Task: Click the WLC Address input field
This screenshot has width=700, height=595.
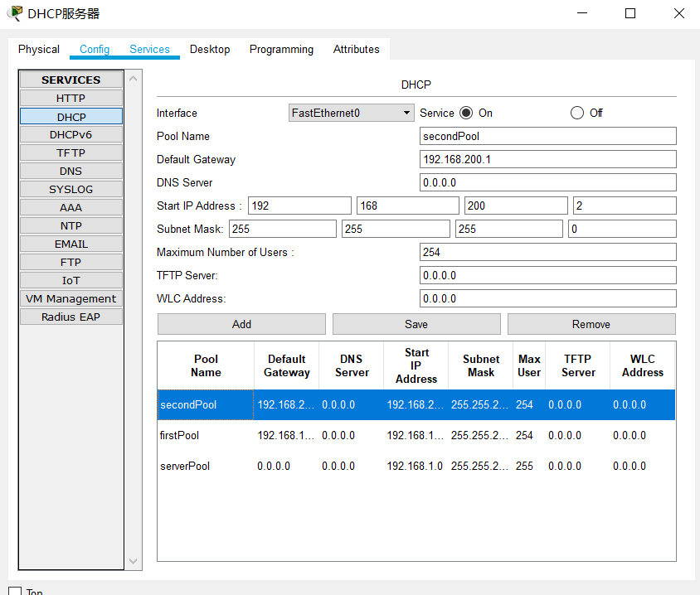Action: (x=547, y=298)
